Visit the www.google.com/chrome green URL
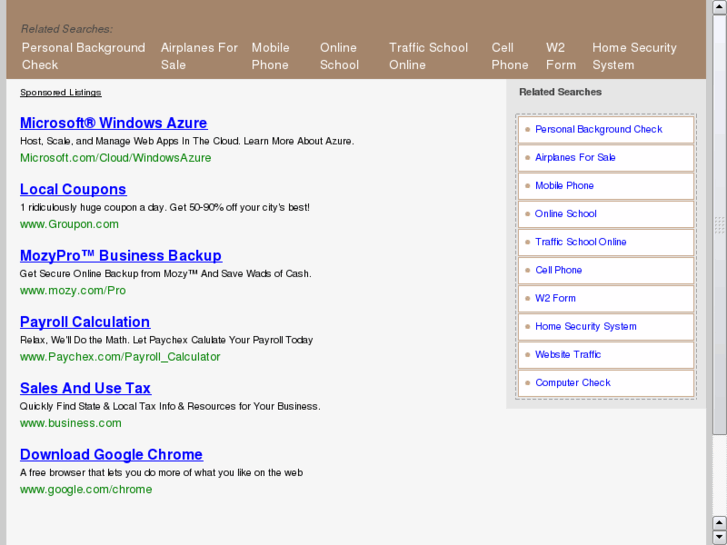727x545 pixels. pyautogui.click(x=86, y=489)
